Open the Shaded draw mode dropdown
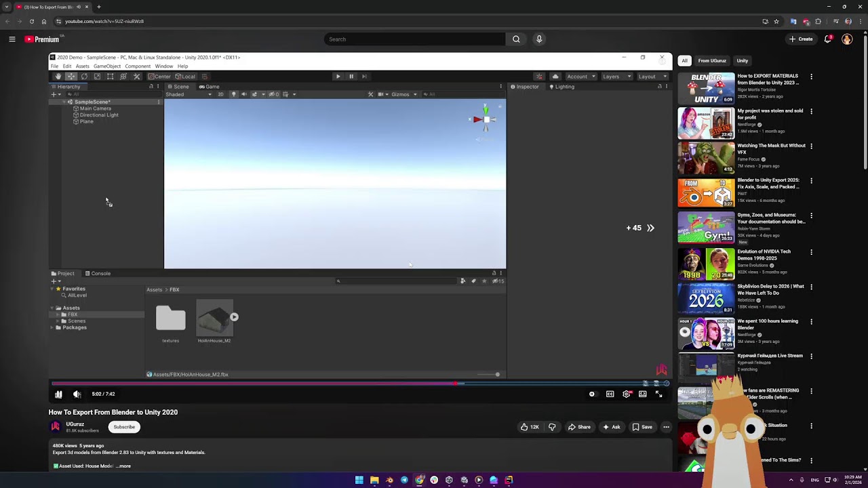 pos(189,94)
